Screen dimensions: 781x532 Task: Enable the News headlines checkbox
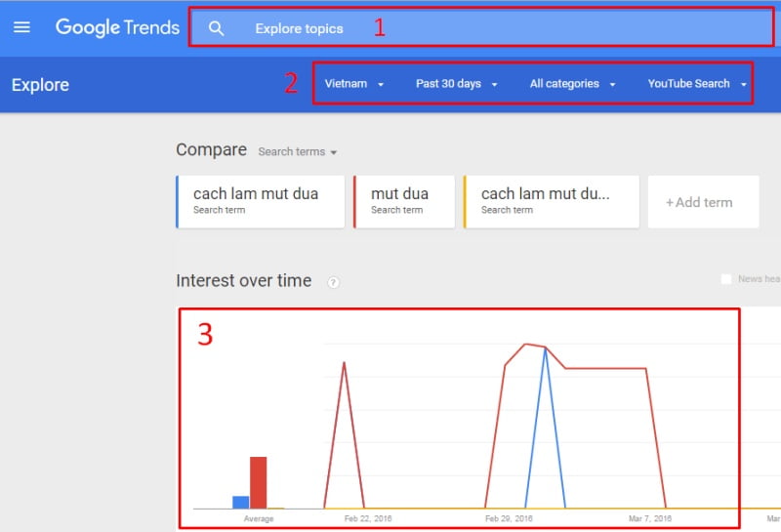pyautogui.click(x=725, y=279)
